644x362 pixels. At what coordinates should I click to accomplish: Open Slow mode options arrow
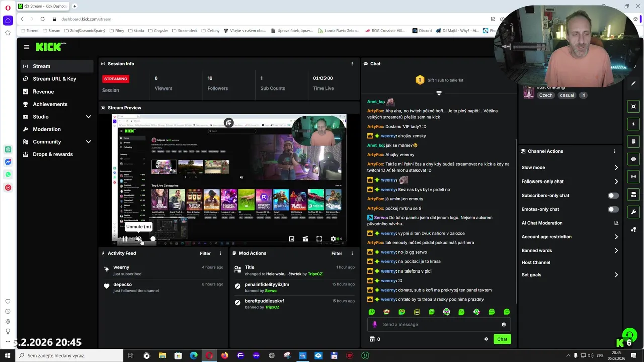(616, 168)
